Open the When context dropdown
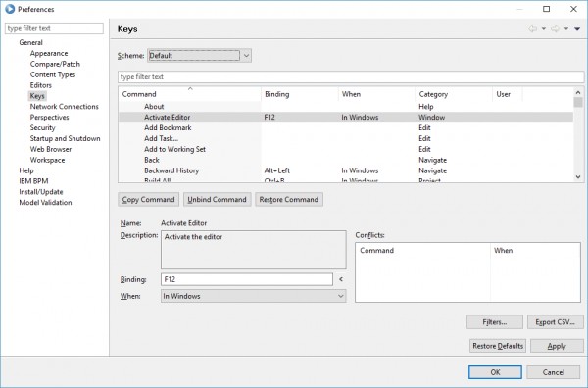 [254, 296]
